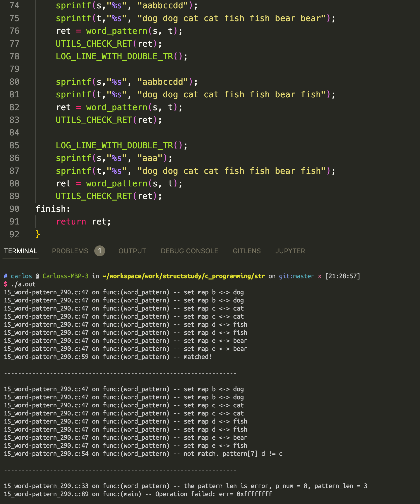Open the OUTPUT panel tab
The image size is (420, 504).
(x=132, y=251)
